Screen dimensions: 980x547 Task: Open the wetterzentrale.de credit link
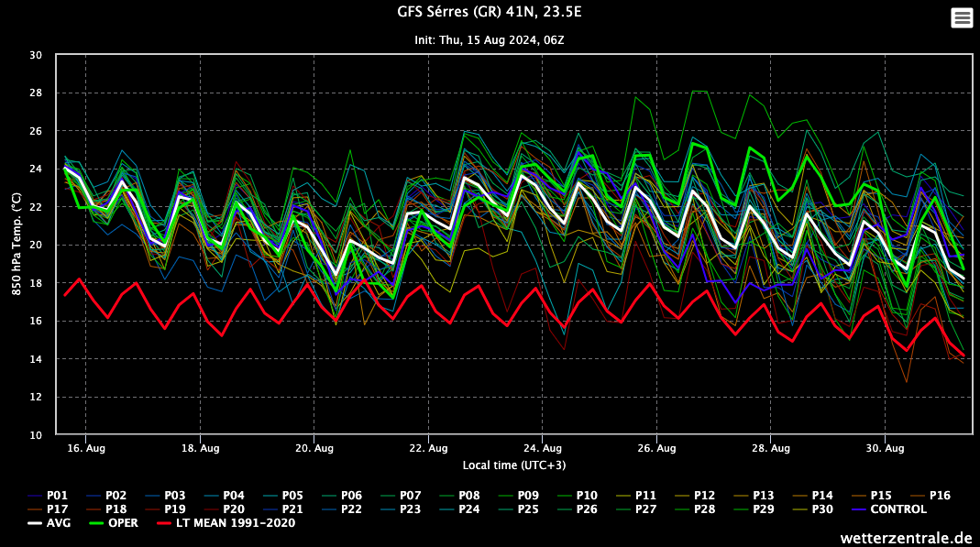[x=906, y=538]
